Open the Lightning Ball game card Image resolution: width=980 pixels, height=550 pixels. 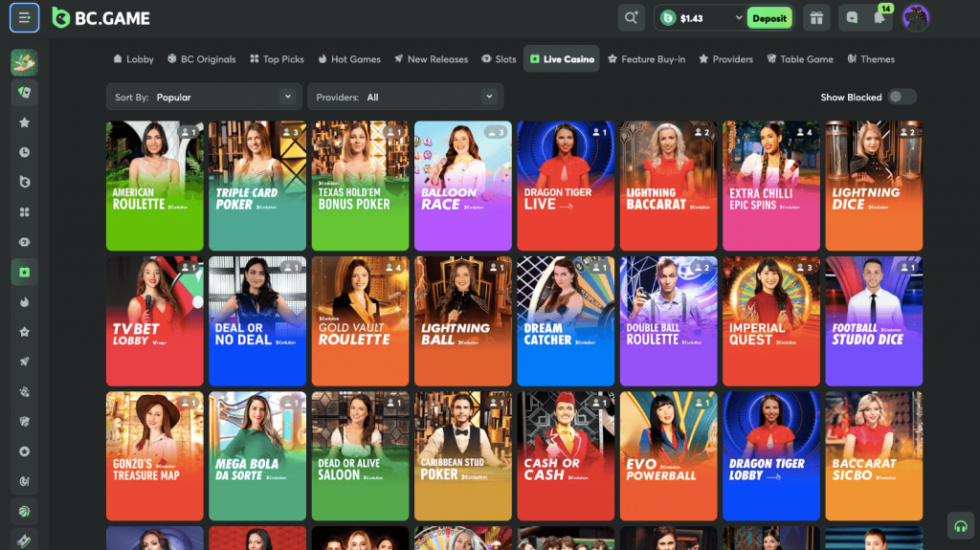pyautogui.click(x=463, y=321)
